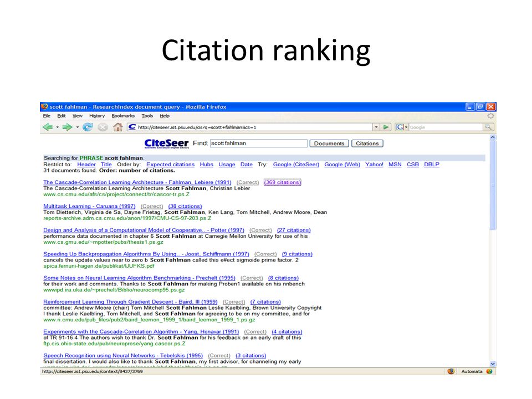Click the Firefox icon in the title bar

[44, 106]
